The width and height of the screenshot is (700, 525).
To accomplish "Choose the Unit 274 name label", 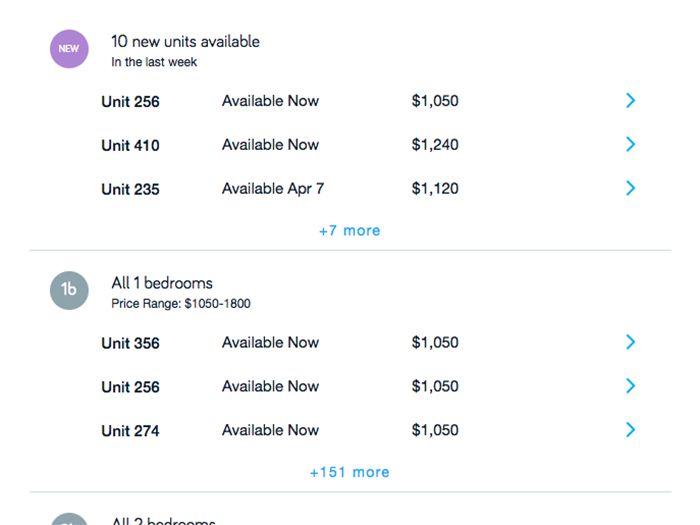I will (x=130, y=431).
